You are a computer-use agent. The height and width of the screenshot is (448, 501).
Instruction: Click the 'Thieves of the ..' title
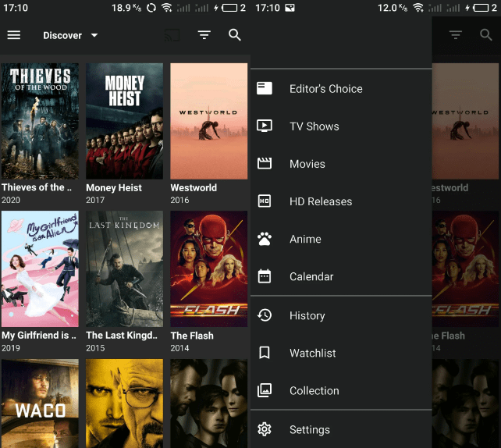[x=37, y=187]
